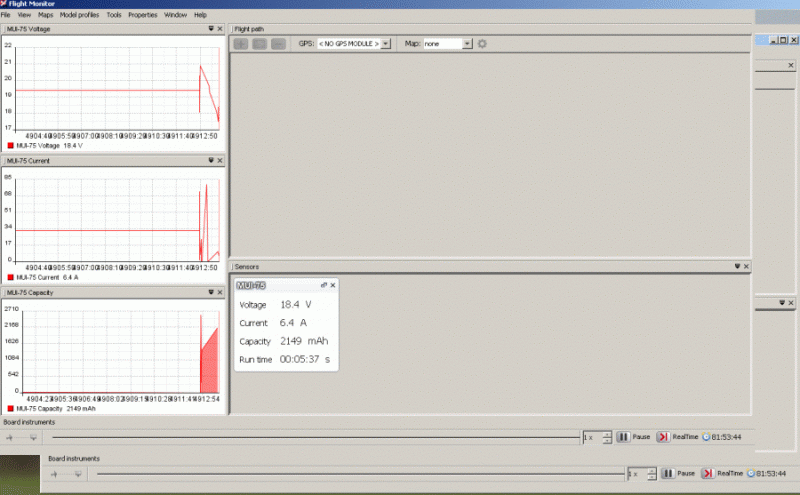Click the red MUI-75 Voltage legend swatch
Screen dimensions: 800x495
pos(10,145)
